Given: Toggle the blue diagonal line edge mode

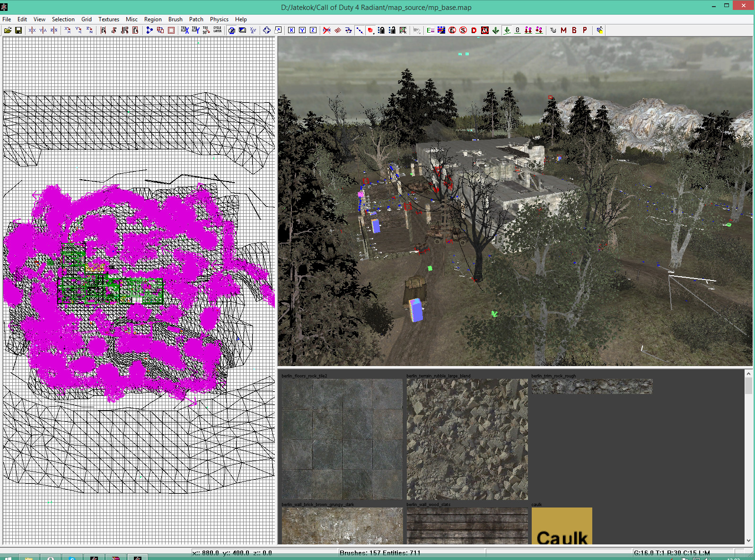Looking at the screenshot, I should coord(360,30).
